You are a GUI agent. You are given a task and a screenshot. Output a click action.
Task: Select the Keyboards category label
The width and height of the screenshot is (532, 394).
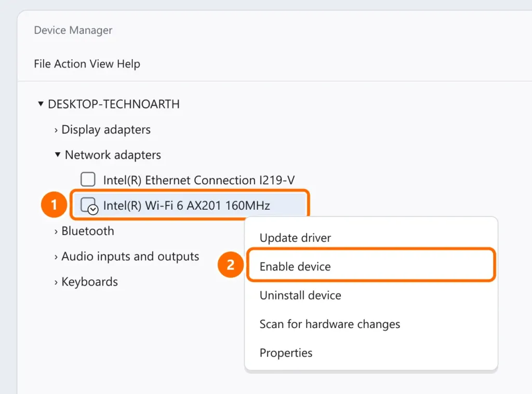[x=89, y=282]
